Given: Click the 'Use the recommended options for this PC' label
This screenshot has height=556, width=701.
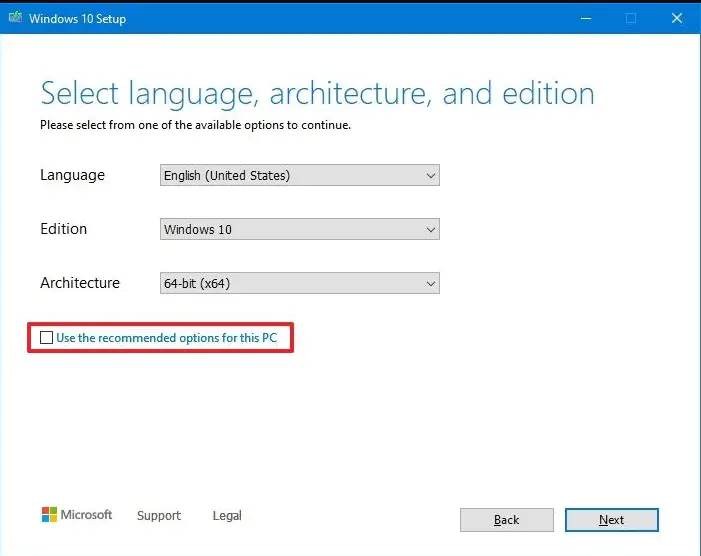Looking at the screenshot, I should click(x=166, y=338).
